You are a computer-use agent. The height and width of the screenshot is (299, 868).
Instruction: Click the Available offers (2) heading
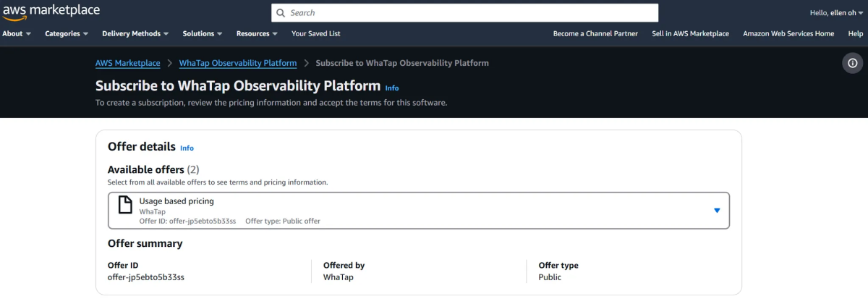[x=153, y=169]
